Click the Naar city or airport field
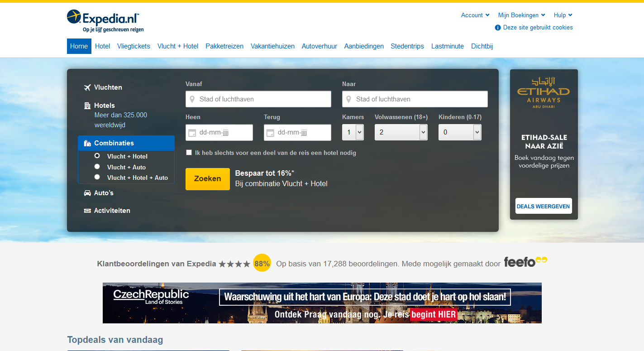 click(x=415, y=99)
